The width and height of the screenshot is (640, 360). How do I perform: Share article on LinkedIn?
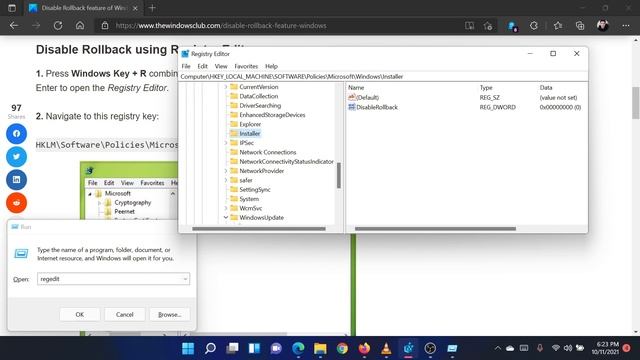tap(16, 180)
